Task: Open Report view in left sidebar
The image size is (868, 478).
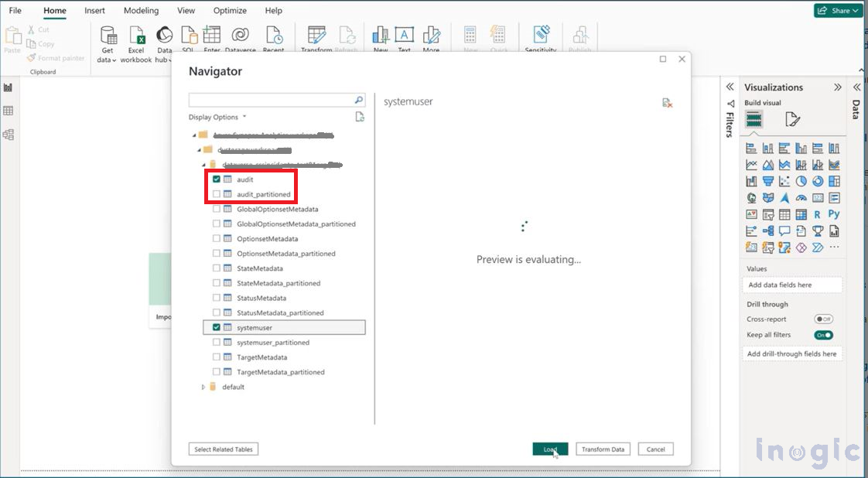Action: pyautogui.click(x=9, y=87)
